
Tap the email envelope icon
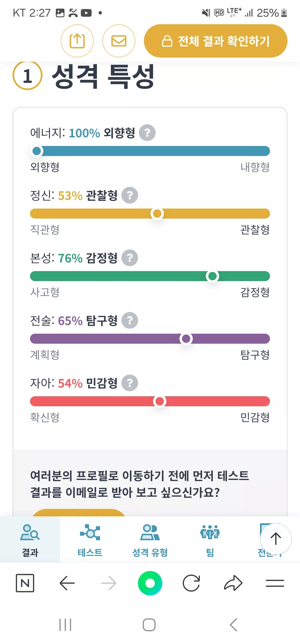119,41
